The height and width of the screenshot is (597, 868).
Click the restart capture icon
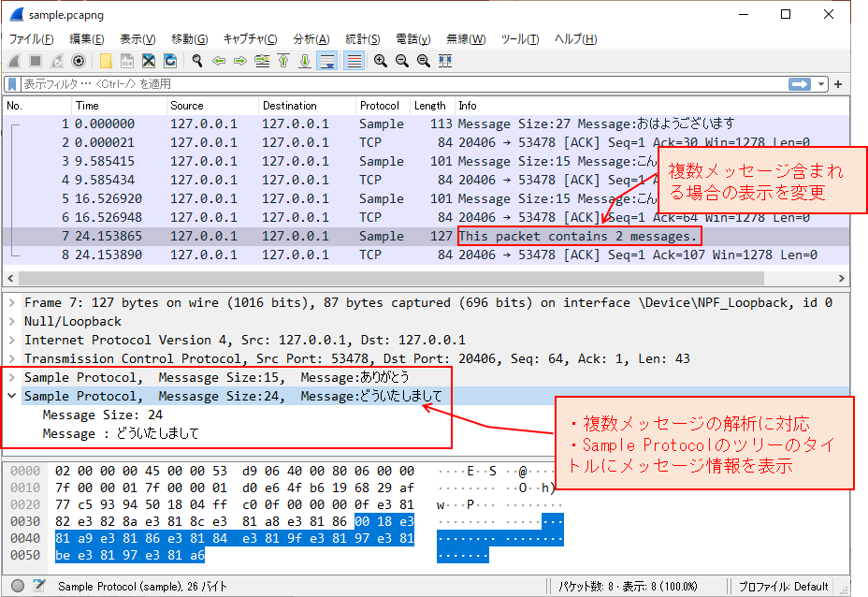click(57, 61)
